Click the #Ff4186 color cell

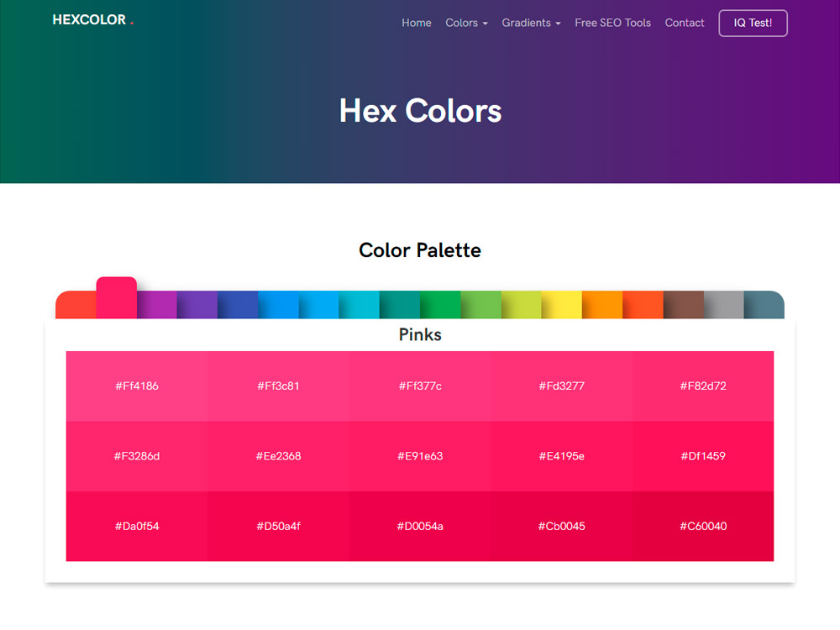coord(136,386)
